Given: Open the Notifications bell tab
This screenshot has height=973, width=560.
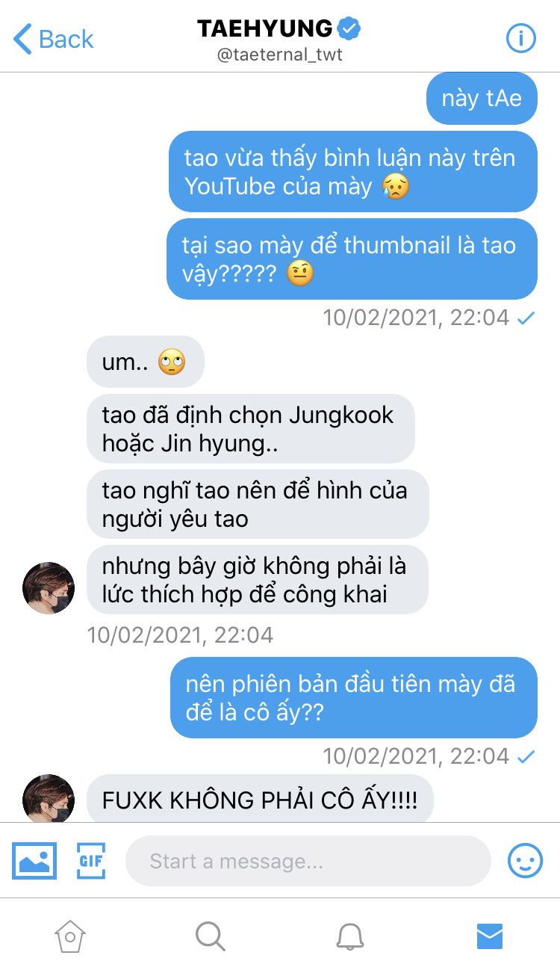Looking at the screenshot, I should (349, 936).
